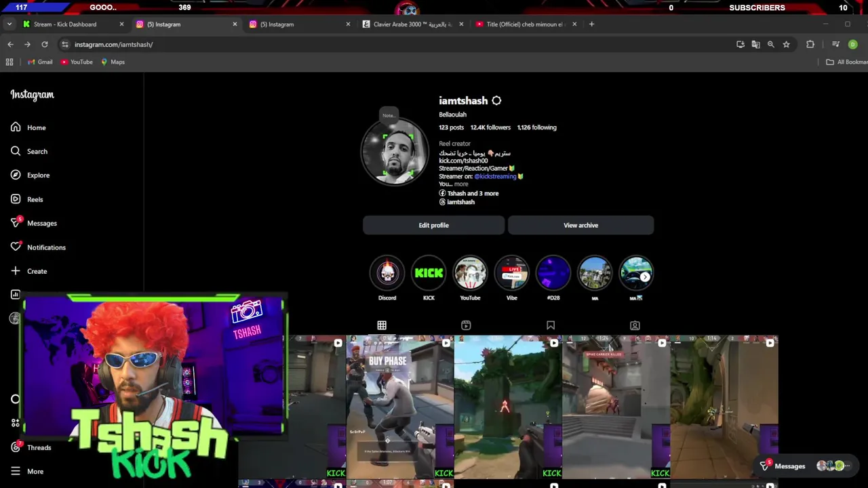868x488 pixels.
Task: Open browser zoom icon in address bar
Action: pyautogui.click(x=770, y=44)
